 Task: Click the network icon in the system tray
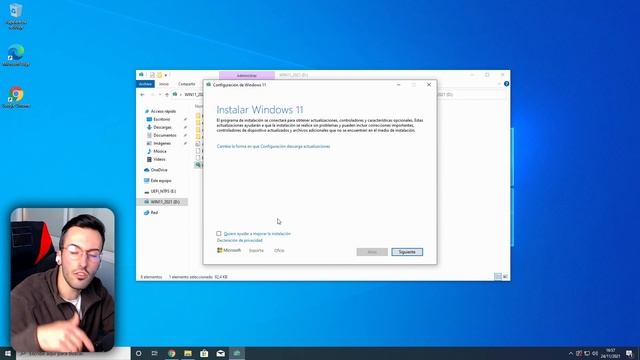tap(587, 353)
